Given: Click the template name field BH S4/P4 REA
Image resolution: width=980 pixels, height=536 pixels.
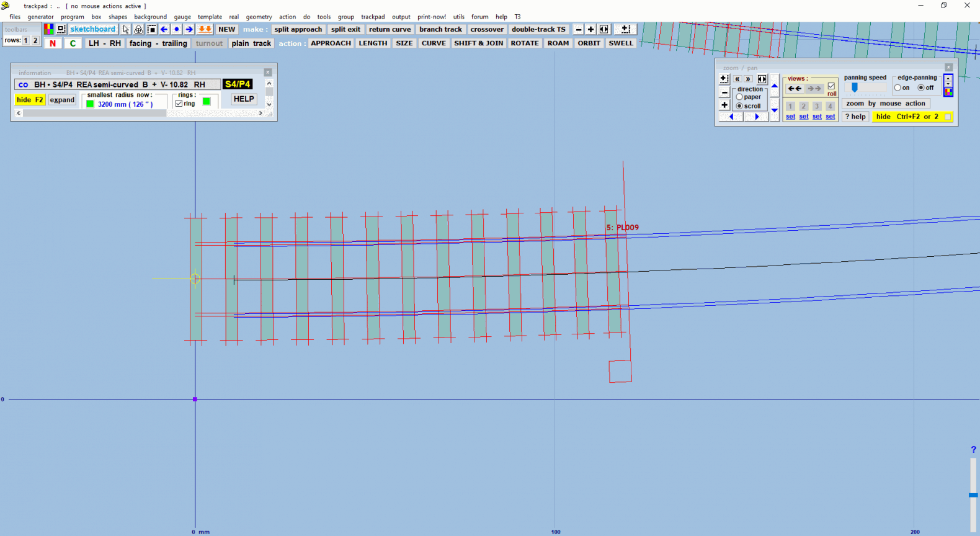Looking at the screenshot, I should 117,84.
